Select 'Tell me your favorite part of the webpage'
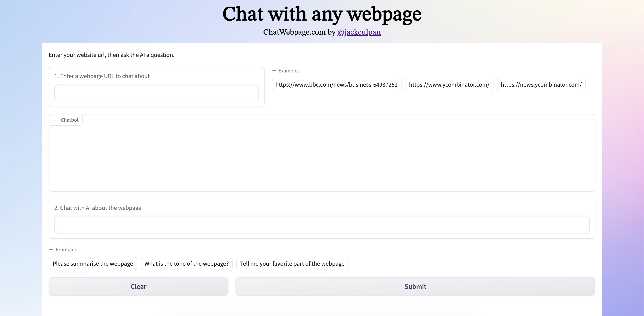This screenshot has height=316, width=644. point(292,263)
